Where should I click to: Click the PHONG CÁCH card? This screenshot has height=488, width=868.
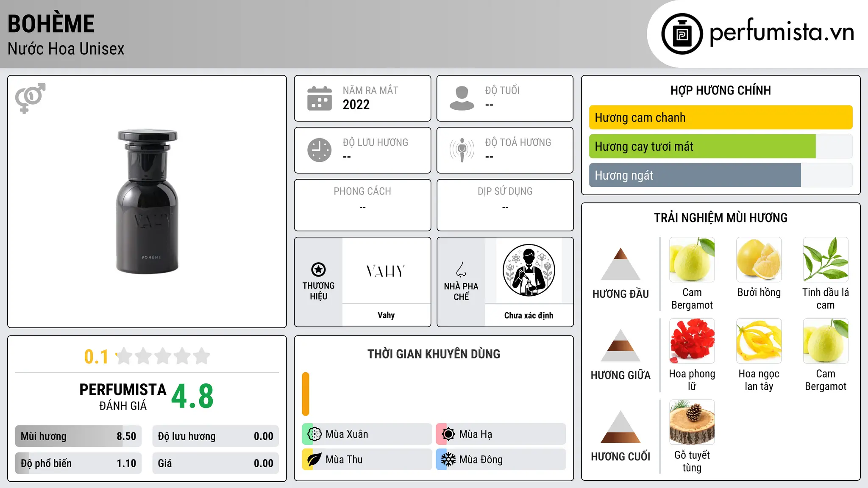[x=362, y=205]
